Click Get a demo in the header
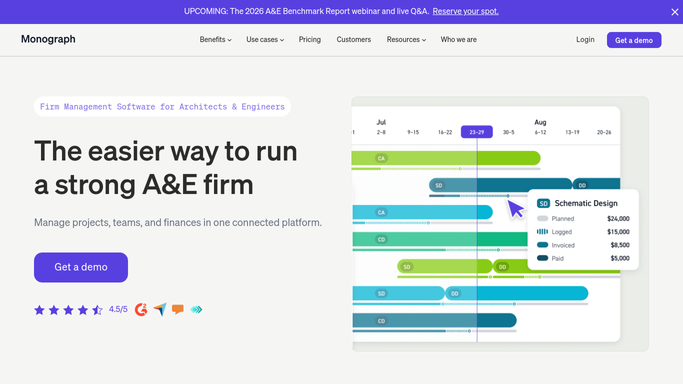The width and height of the screenshot is (683, 384). 634,40
